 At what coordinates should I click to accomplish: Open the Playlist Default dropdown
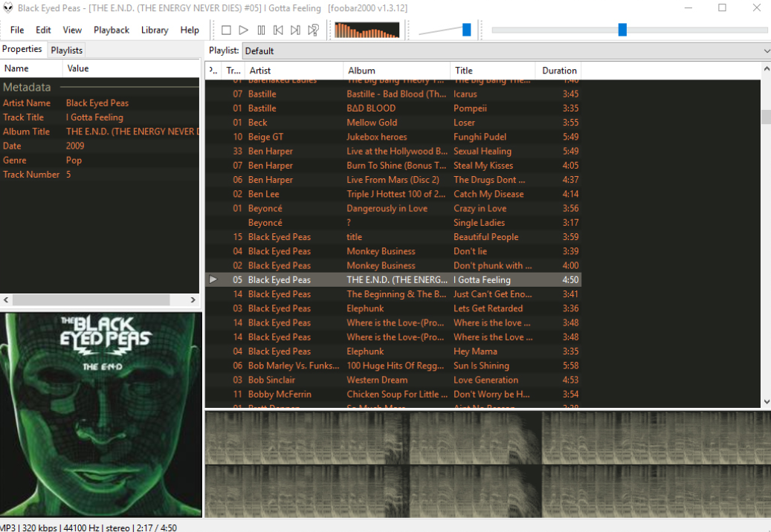click(506, 51)
